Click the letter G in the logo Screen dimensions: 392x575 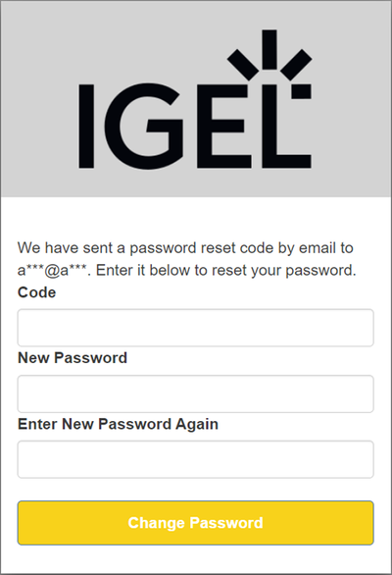click(x=144, y=127)
